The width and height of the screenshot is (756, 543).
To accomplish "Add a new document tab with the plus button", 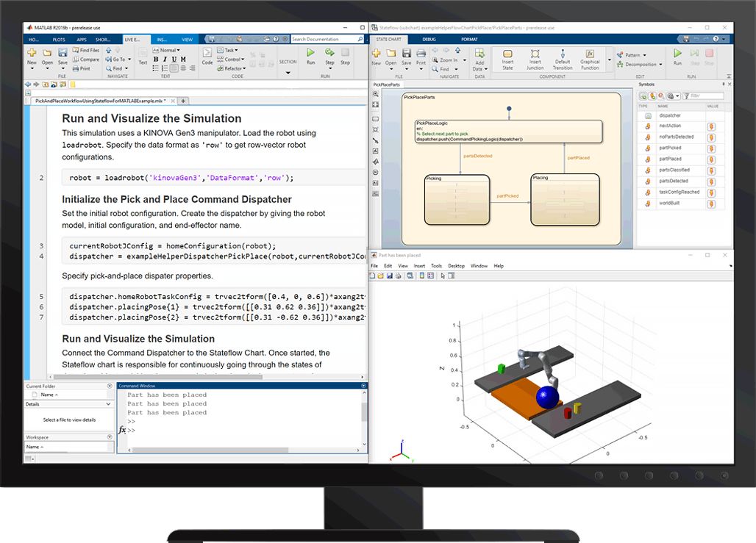I will coord(183,101).
